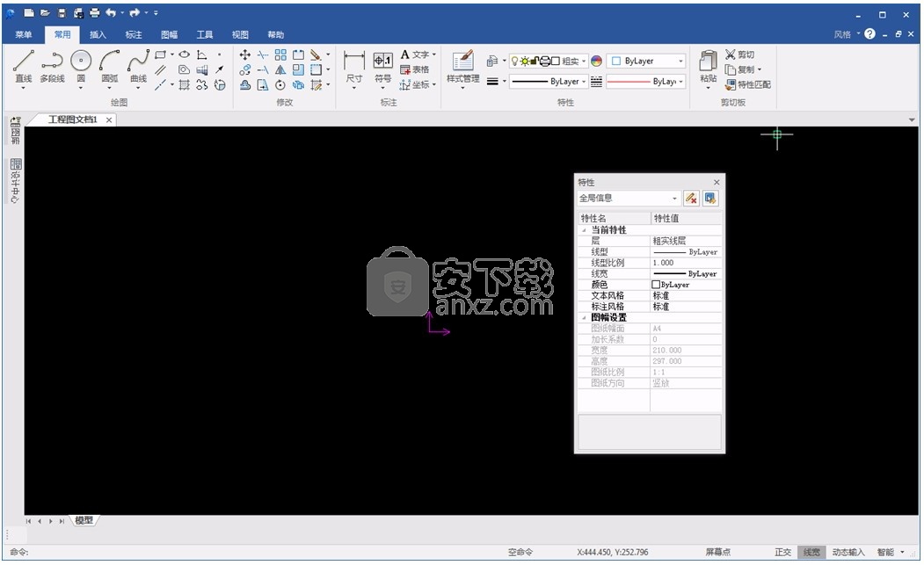924x565 pixels.
Task: Switch to the 插入 ribbon tab
Action: pos(98,35)
